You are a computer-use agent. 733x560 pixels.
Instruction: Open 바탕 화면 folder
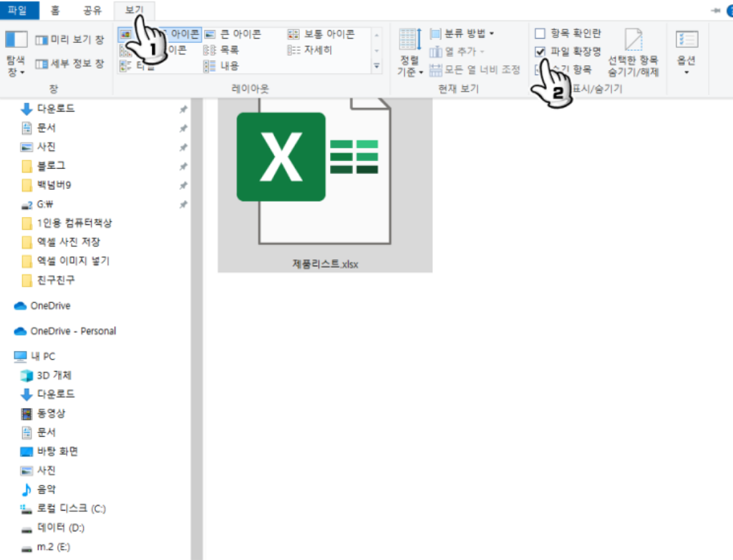point(49,451)
